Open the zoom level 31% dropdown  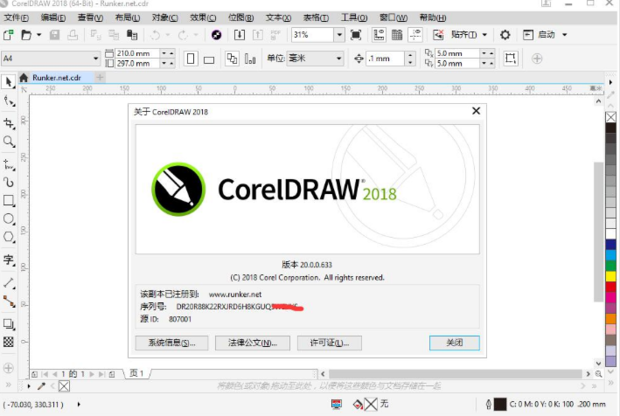tap(339, 35)
